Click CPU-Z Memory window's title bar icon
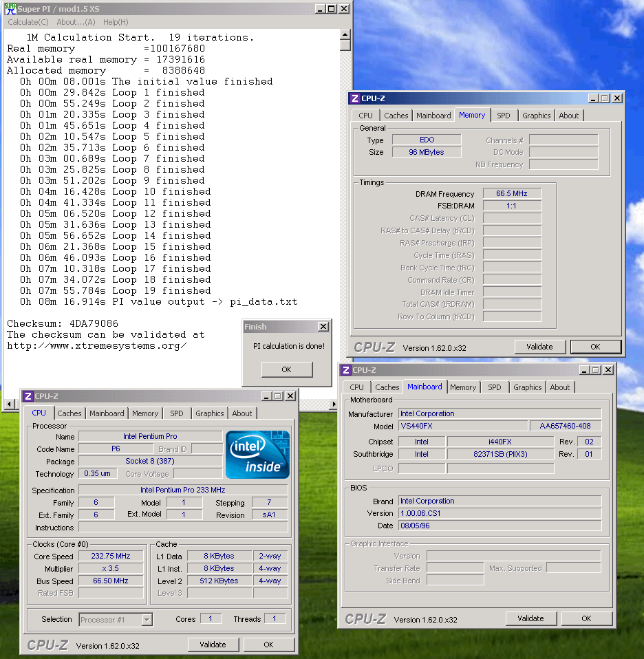This screenshot has width=644, height=659. [354, 98]
